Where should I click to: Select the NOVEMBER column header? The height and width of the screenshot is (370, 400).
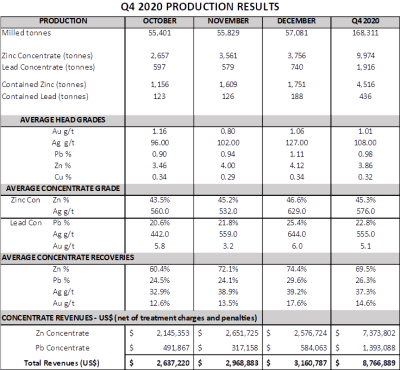pos(228,21)
